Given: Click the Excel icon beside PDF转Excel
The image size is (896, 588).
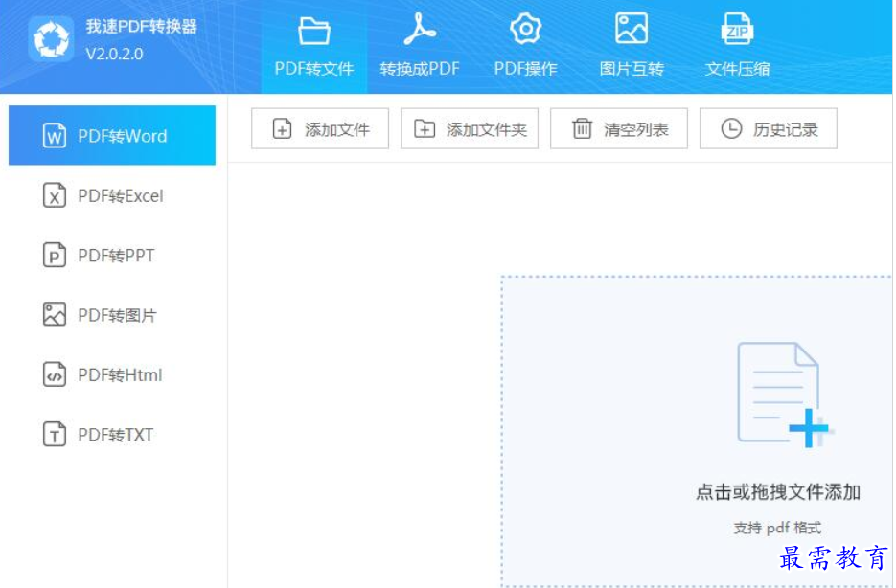Looking at the screenshot, I should (55, 195).
